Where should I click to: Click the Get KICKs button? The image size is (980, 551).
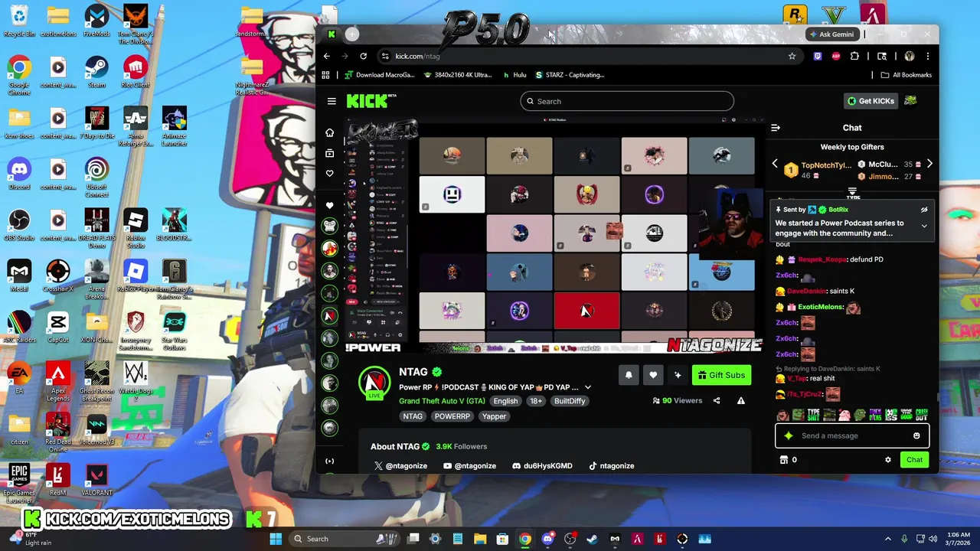pyautogui.click(x=871, y=101)
